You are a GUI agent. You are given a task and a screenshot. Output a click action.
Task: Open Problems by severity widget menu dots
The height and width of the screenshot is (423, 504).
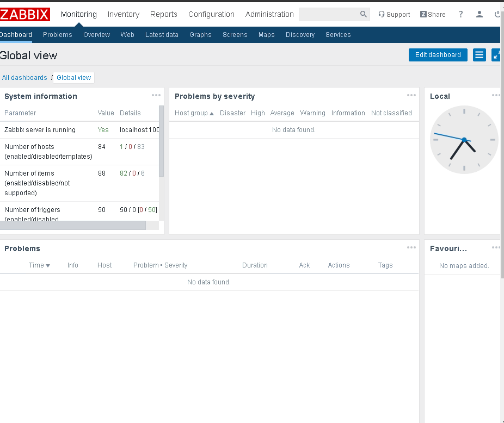(x=411, y=95)
